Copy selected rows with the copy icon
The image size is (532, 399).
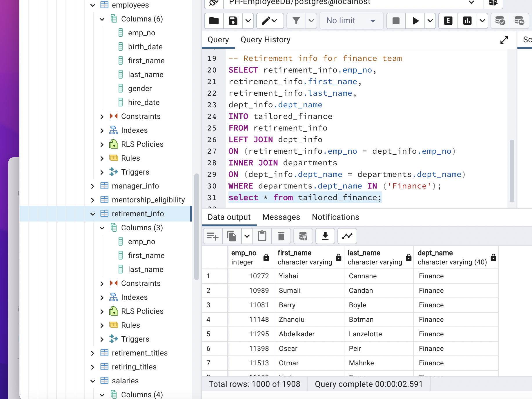tap(232, 236)
